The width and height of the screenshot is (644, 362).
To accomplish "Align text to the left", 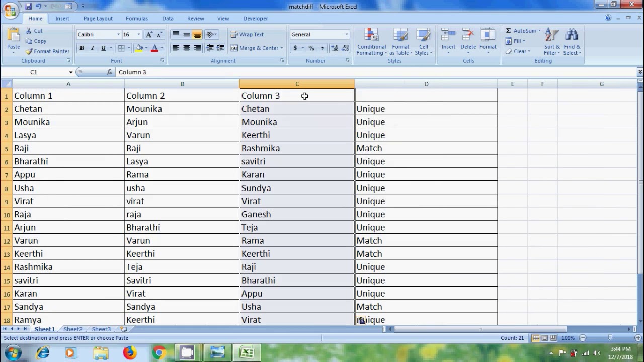I will coord(176,48).
